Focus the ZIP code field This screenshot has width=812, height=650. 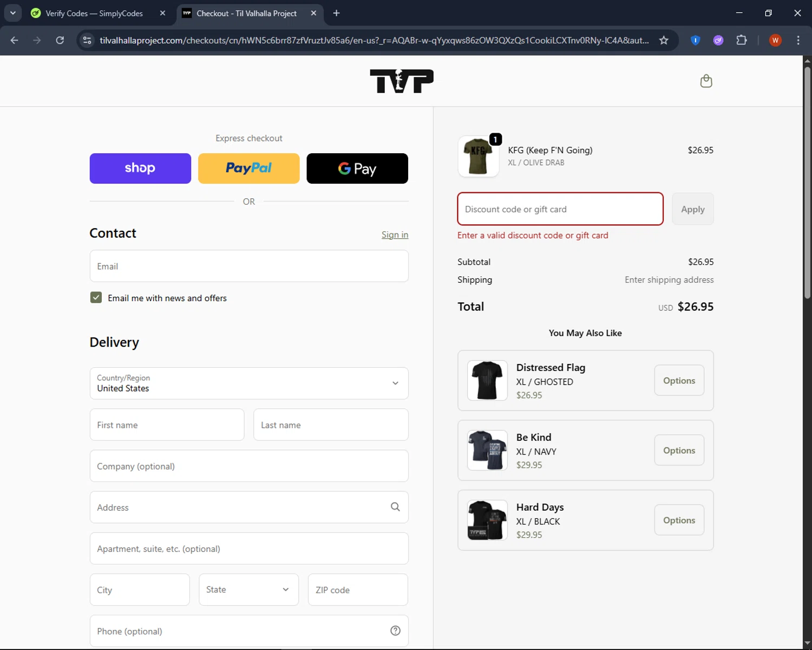[x=358, y=589]
